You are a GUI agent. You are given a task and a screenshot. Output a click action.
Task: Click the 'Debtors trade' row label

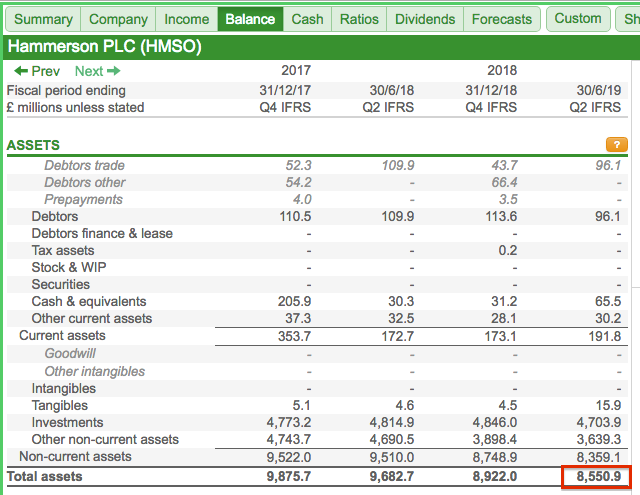click(x=84, y=165)
